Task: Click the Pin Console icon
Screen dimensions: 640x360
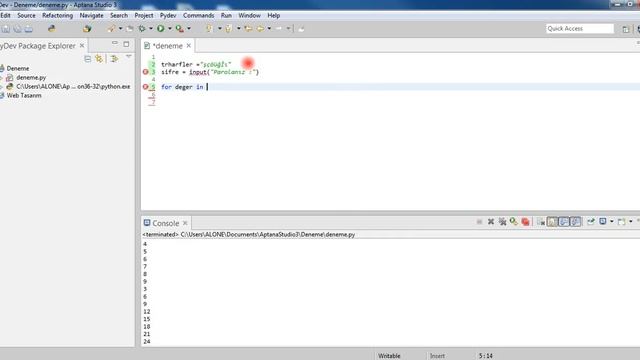Action: pyautogui.click(x=591, y=222)
